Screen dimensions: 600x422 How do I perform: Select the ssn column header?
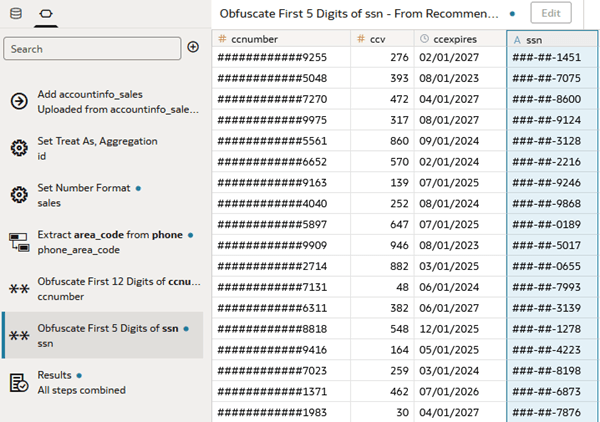(x=552, y=39)
